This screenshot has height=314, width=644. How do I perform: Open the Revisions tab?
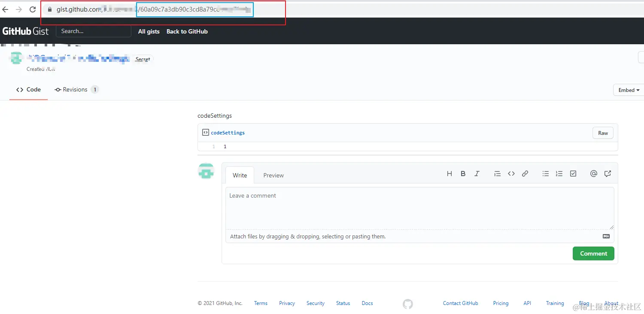(x=76, y=89)
